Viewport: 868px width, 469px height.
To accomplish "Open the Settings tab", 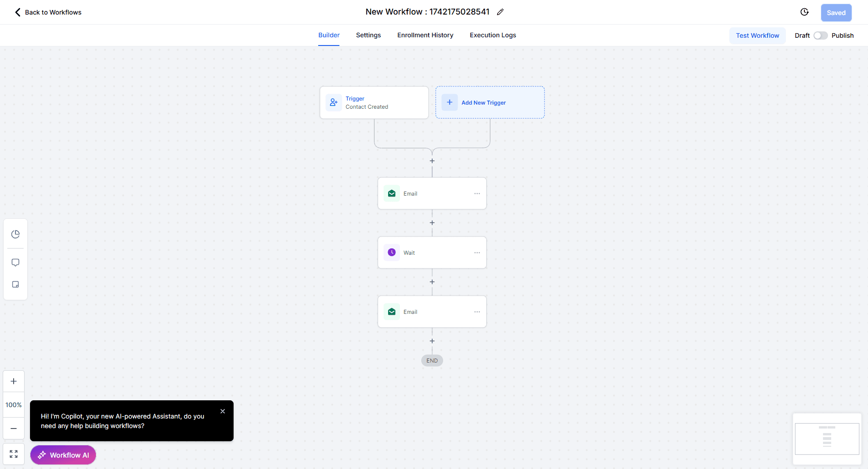I will click(369, 35).
